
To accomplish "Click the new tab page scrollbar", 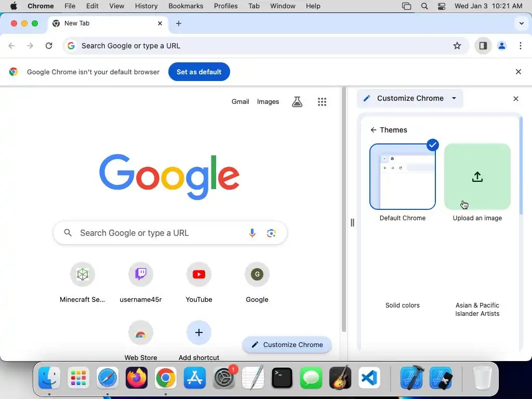I will pyautogui.click(x=344, y=209).
